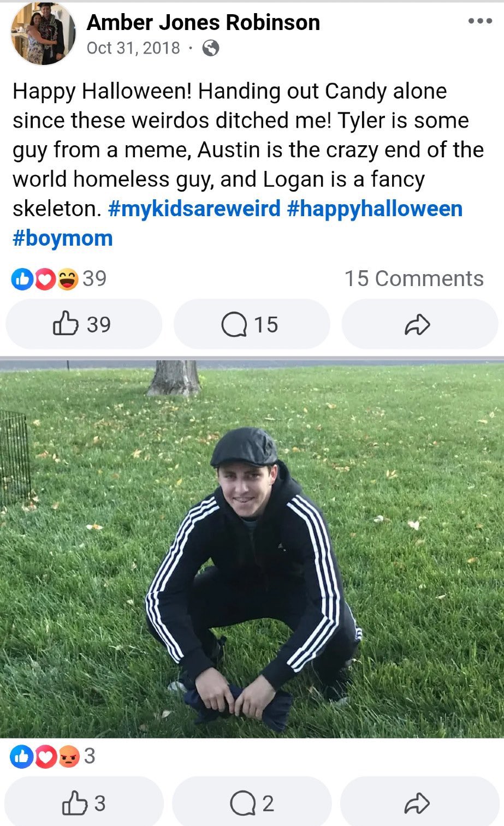Tap the globe public privacy icon
The image size is (504, 826).
(211, 49)
